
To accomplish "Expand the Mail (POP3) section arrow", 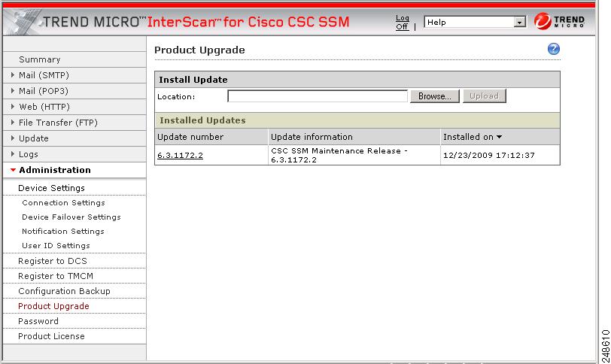I will (13, 91).
